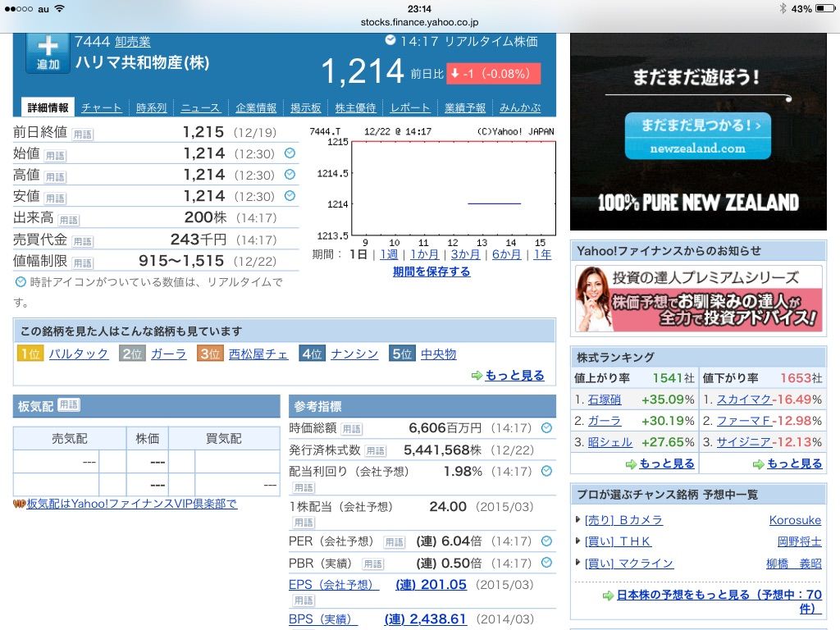
Task: Switch to the チャート tab
Action: (x=102, y=107)
